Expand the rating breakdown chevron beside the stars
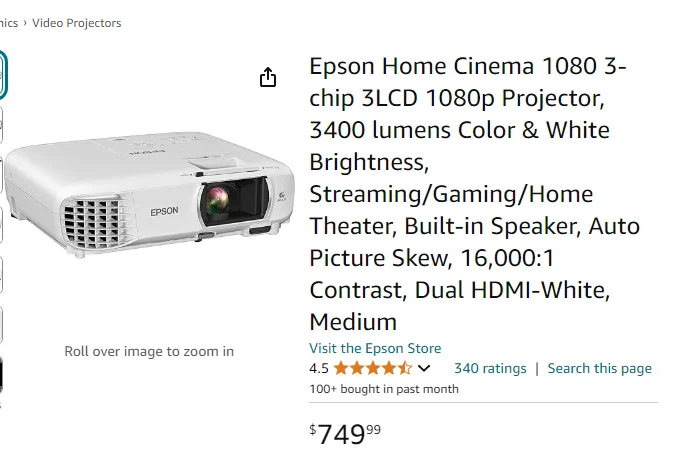Image resolution: width=683 pixels, height=459 pixels. [x=424, y=368]
